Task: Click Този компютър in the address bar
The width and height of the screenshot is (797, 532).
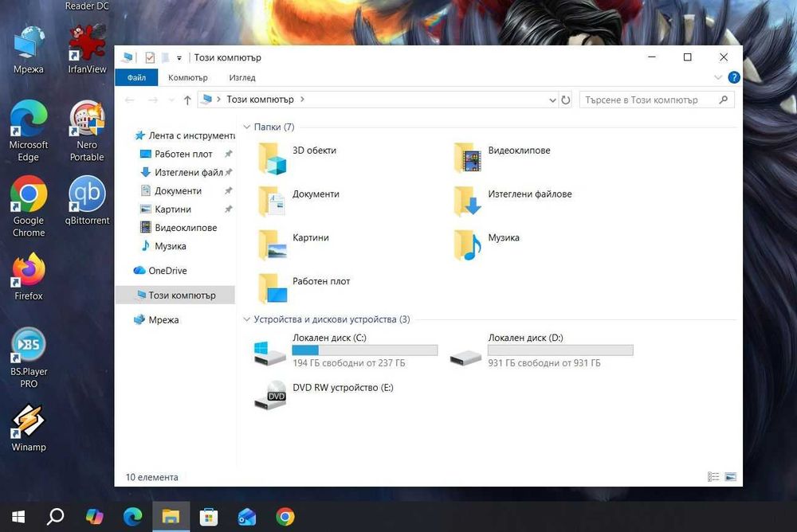Action: tap(261, 100)
